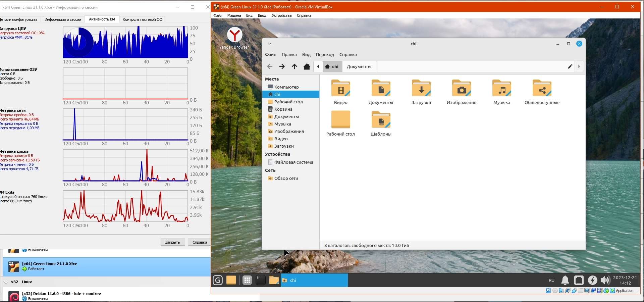Click the notification bell in the panel

pyautogui.click(x=565, y=280)
